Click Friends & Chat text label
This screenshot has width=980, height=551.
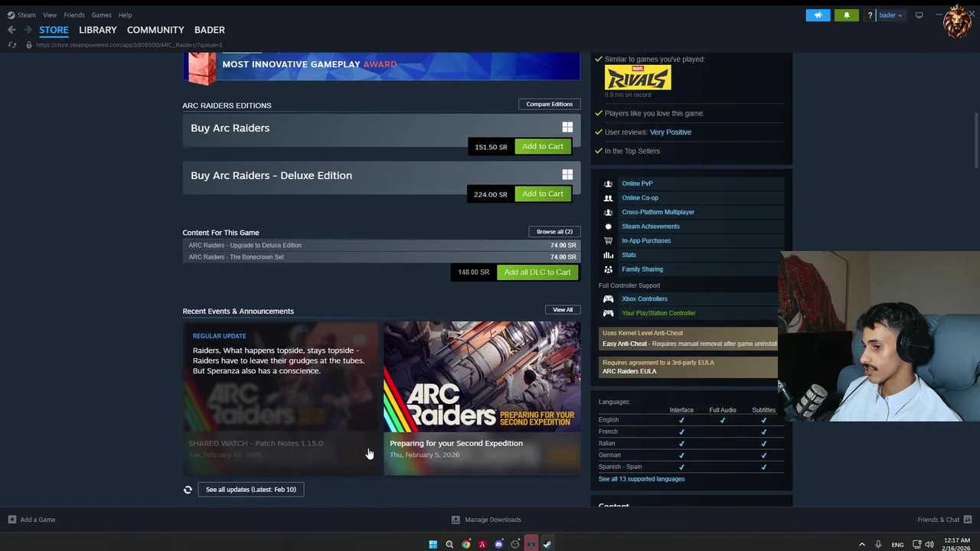938,520
